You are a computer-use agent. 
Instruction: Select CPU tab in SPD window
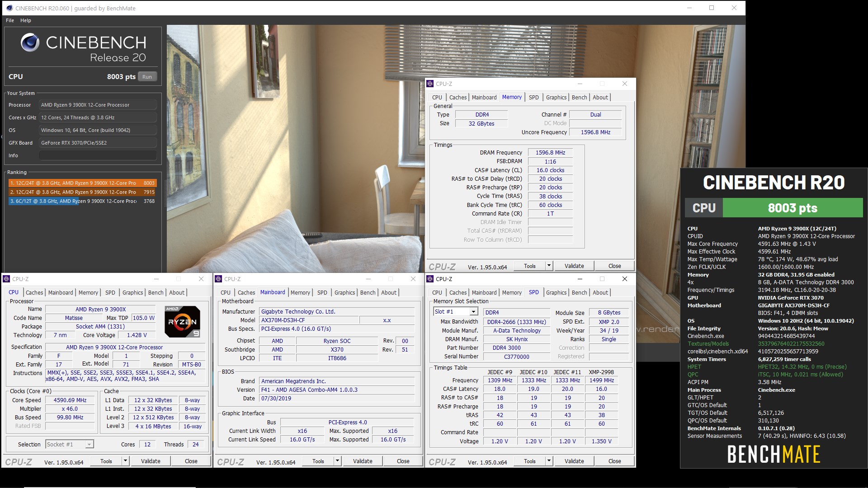(x=437, y=292)
